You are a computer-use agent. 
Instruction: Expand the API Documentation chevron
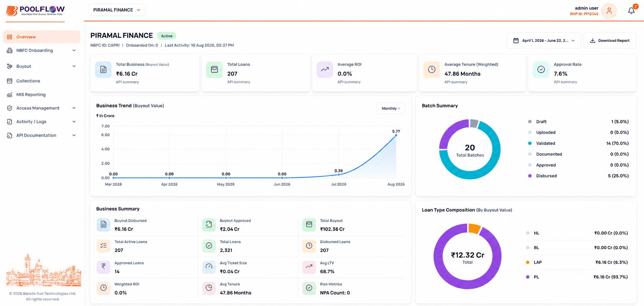point(74,135)
